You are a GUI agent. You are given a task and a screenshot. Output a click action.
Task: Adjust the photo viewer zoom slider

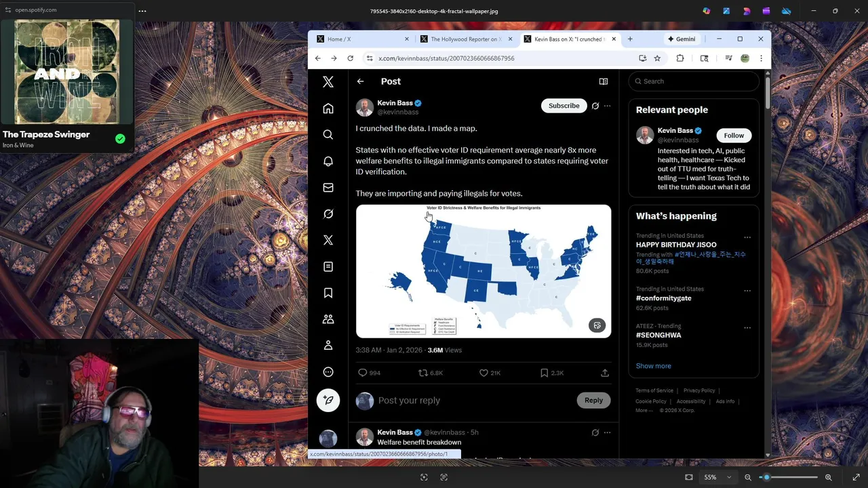point(788,477)
